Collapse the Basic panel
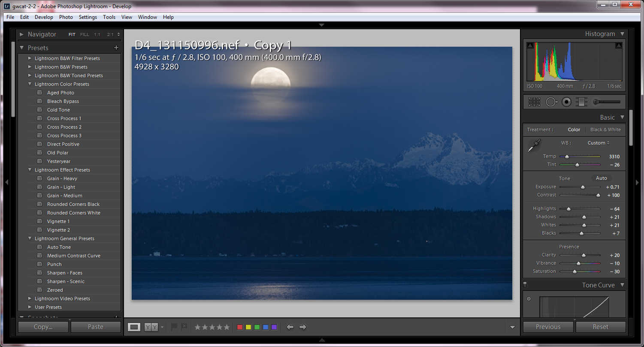The width and height of the screenshot is (644, 347). pyautogui.click(x=622, y=117)
